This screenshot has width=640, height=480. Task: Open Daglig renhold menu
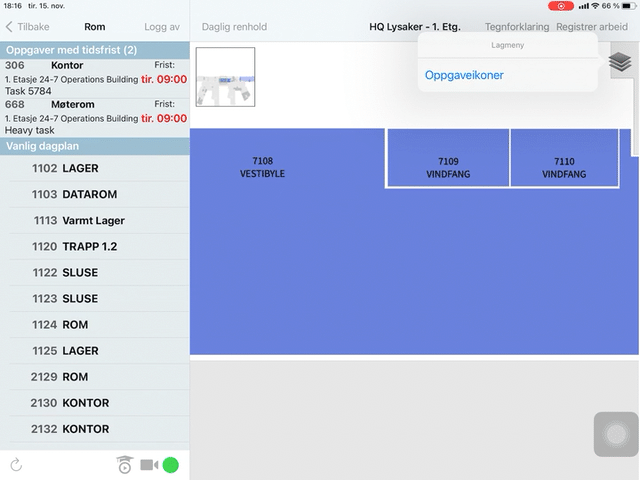(x=234, y=27)
